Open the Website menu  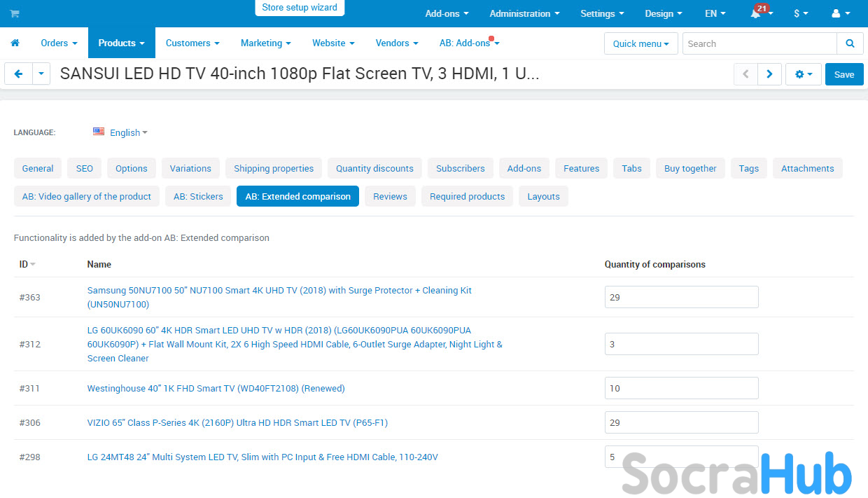pos(333,43)
